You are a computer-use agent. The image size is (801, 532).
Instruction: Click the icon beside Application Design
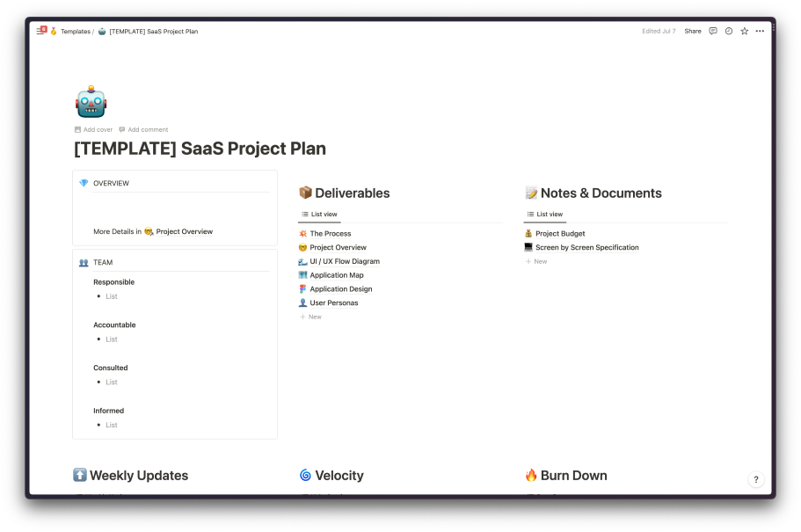tap(303, 288)
